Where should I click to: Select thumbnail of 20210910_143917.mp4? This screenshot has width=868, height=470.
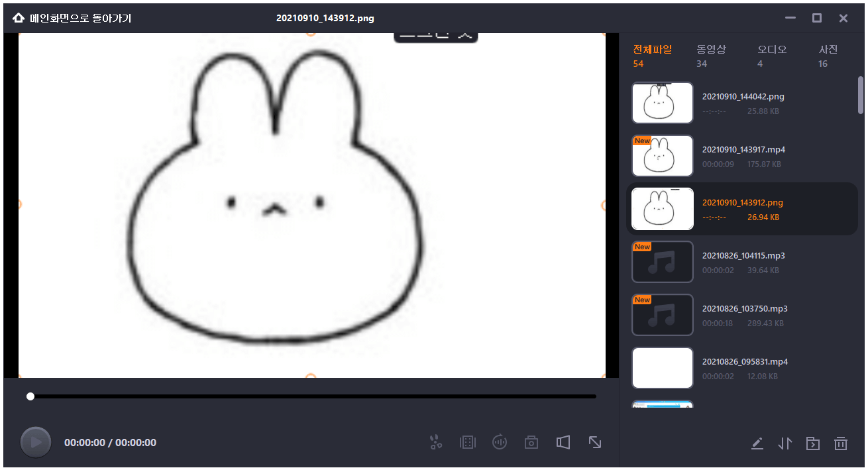point(663,156)
